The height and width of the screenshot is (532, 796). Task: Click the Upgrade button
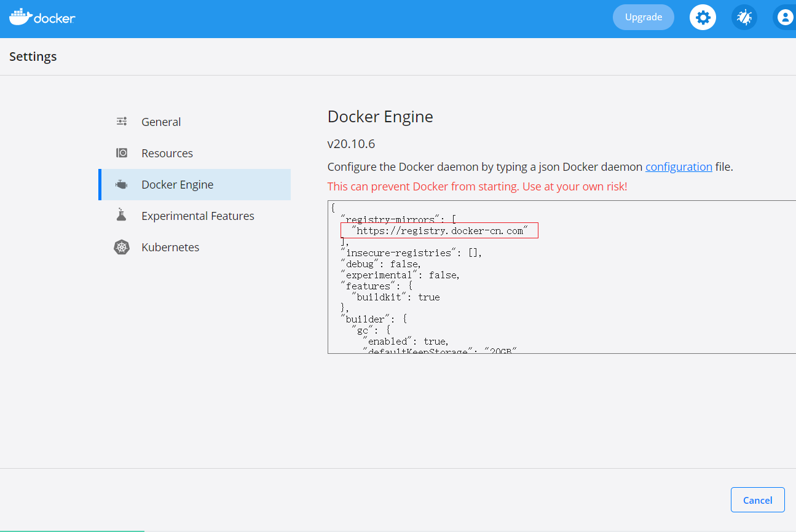pyautogui.click(x=644, y=17)
